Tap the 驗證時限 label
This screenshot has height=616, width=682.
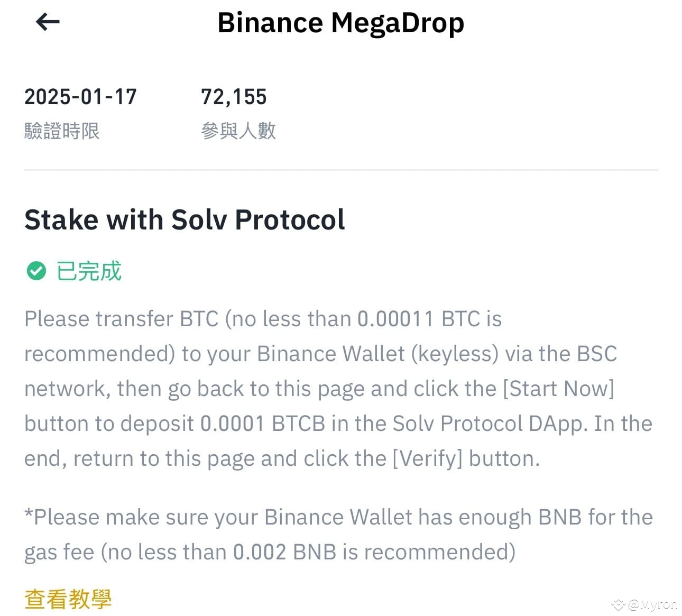click(x=62, y=131)
